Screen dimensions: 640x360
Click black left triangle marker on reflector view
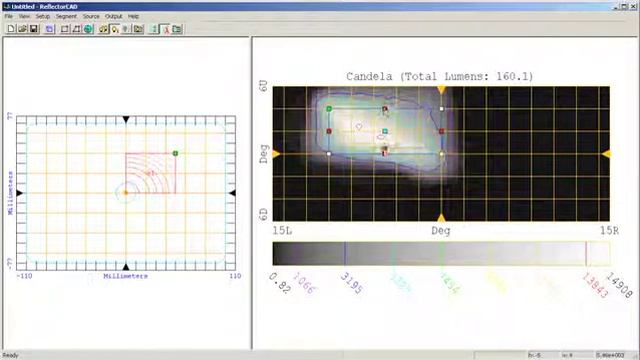pyautogui.click(x=20, y=193)
